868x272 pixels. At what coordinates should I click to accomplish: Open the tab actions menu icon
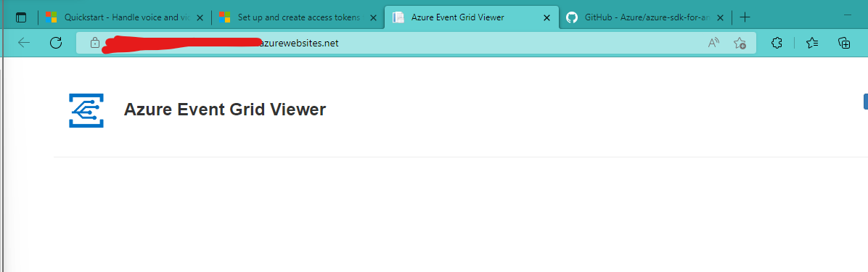click(x=21, y=17)
